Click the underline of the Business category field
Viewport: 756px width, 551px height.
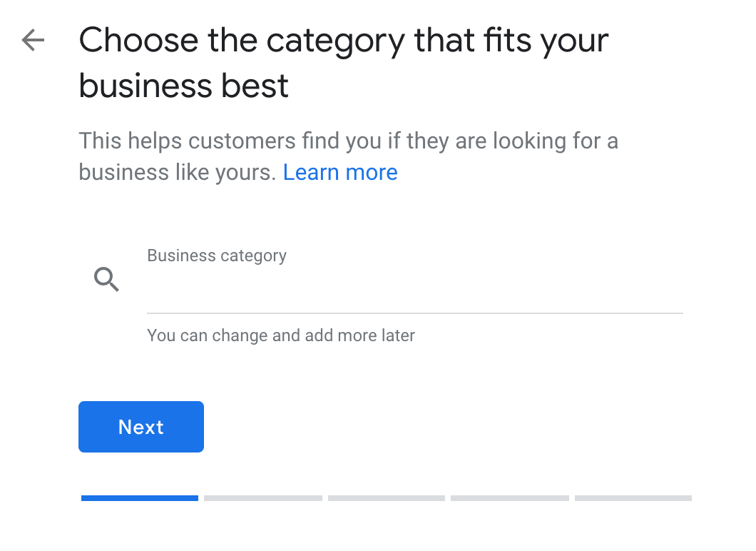click(x=414, y=313)
